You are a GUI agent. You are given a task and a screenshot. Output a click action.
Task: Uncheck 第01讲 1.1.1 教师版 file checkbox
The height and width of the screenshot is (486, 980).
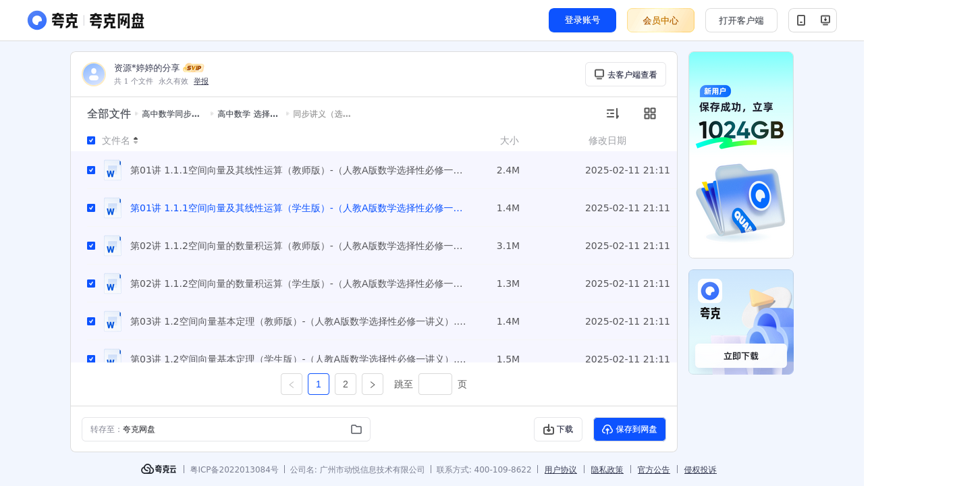tap(91, 170)
